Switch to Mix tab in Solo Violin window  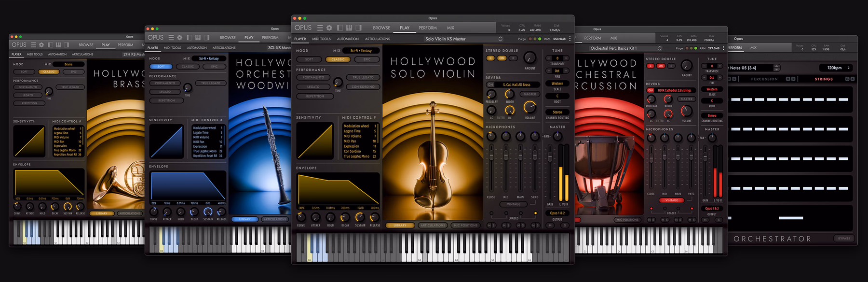(450, 28)
